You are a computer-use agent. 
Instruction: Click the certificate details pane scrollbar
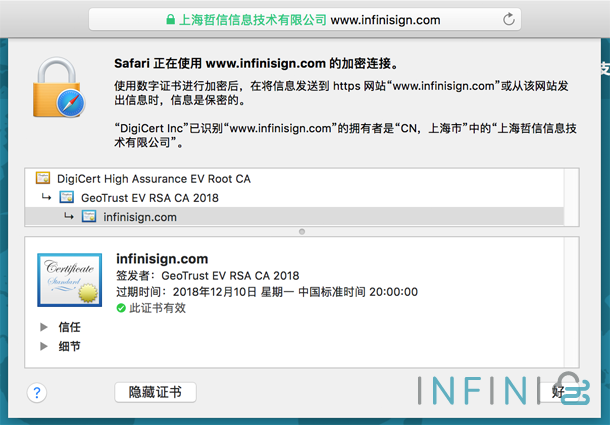571,302
